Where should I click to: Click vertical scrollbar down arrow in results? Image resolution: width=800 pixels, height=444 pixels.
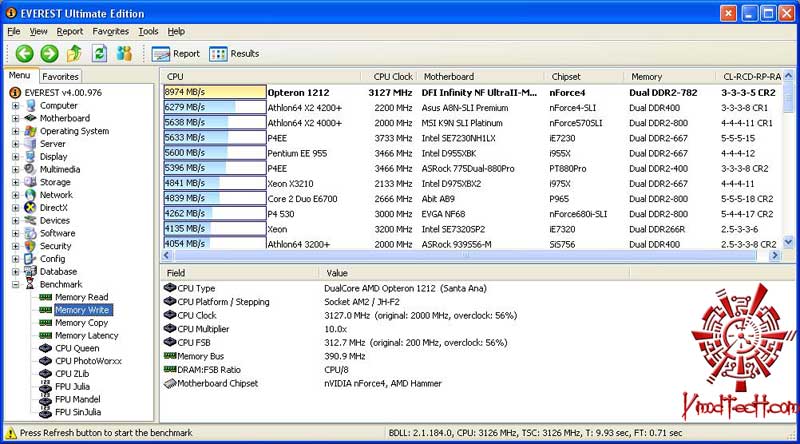788,242
